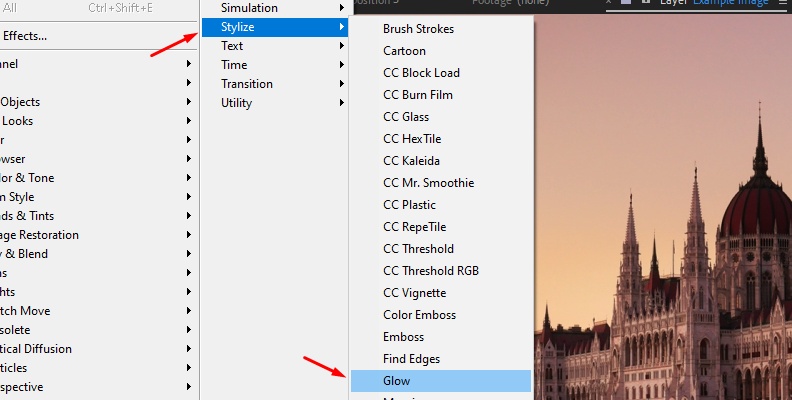This screenshot has height=400, width=792.
Task: Open the Layer panel menu icon
Action: click(783, 5)
